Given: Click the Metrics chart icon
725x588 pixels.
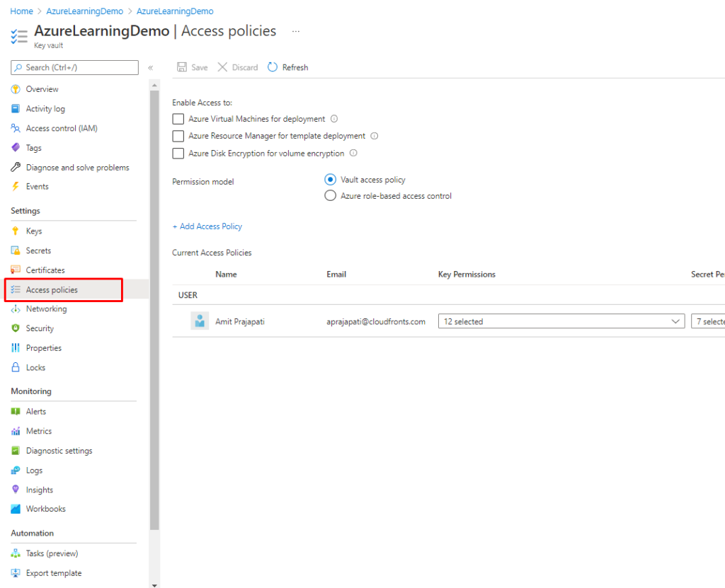Looking at the screenshot, I should (x=16, y=431).
